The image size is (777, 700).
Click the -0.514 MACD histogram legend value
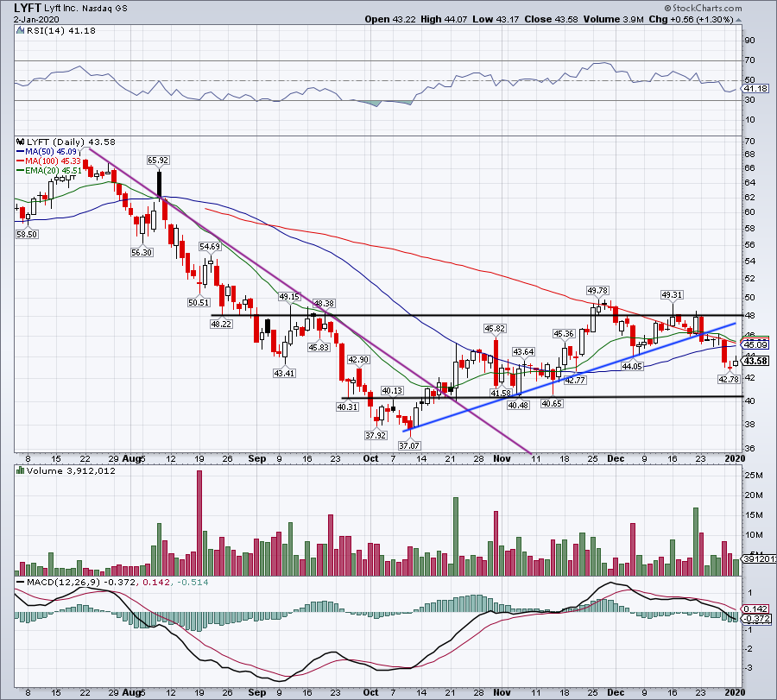192,582
